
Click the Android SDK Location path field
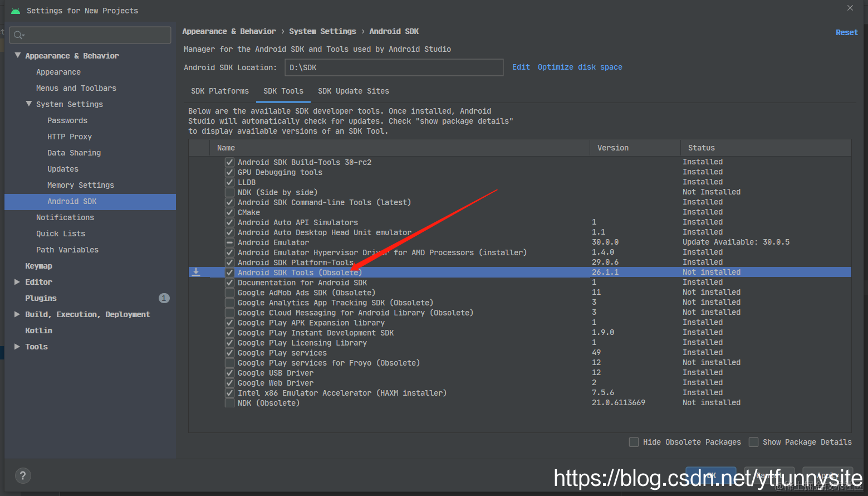click(394, 67)
